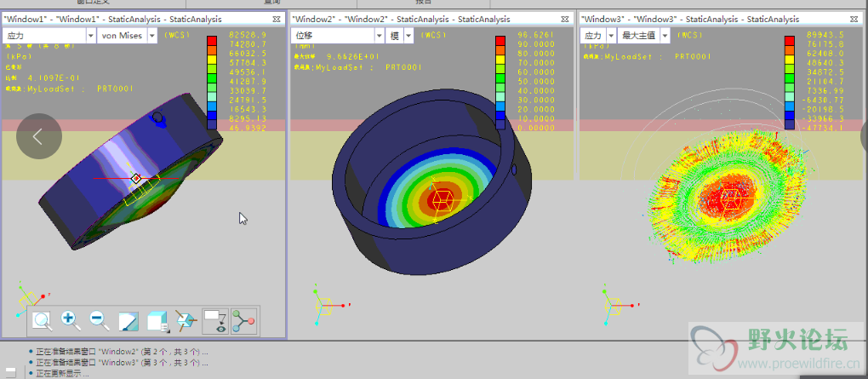
Task: Open the saved orientations cube icon
Action: (157, 321)
